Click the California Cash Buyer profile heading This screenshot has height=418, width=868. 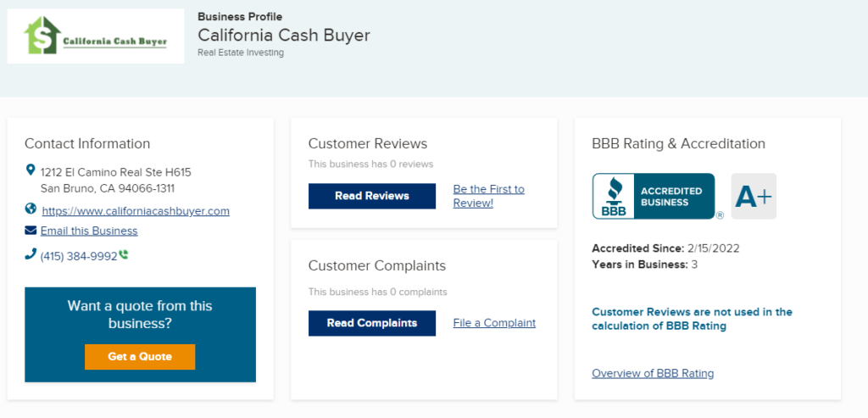click(284, 36)
